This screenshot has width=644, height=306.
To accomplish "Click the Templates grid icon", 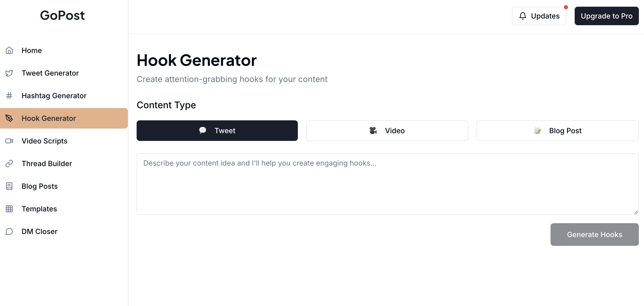I will [x=9, y=209].
